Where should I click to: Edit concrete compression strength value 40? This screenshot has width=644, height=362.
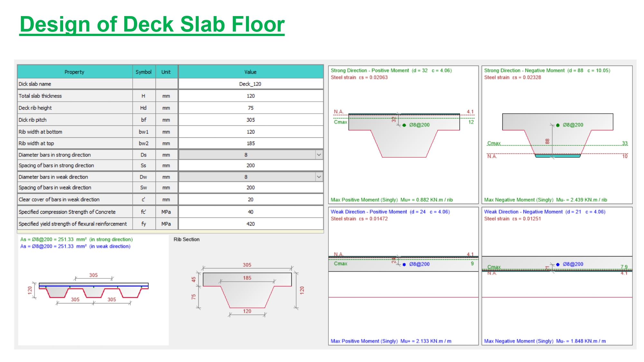point(251,212)
